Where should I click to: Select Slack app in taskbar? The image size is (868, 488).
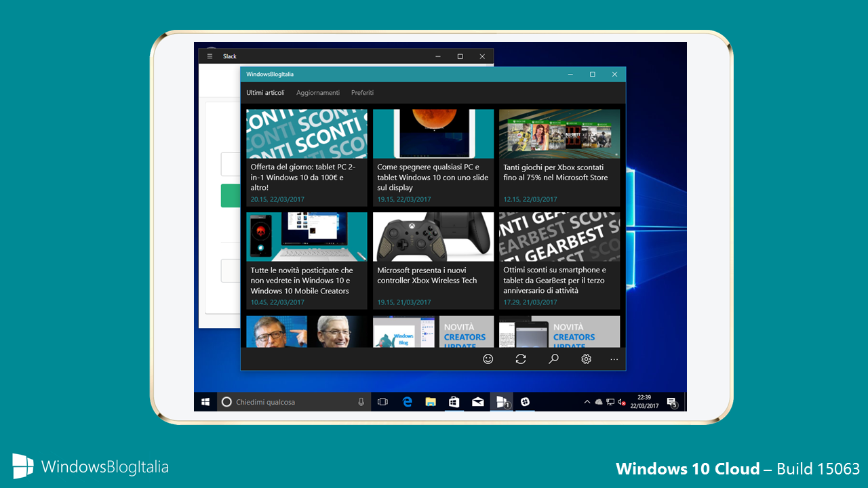point(525,402)
